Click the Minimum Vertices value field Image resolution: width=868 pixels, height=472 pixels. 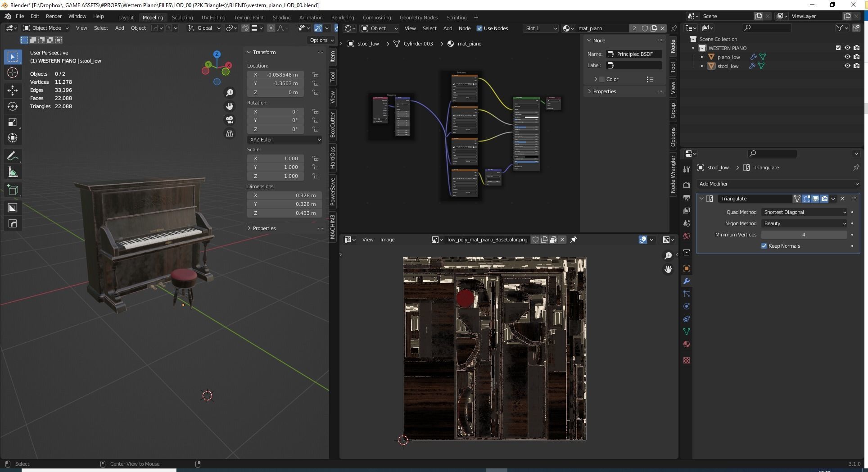click(x=804, y=235)
